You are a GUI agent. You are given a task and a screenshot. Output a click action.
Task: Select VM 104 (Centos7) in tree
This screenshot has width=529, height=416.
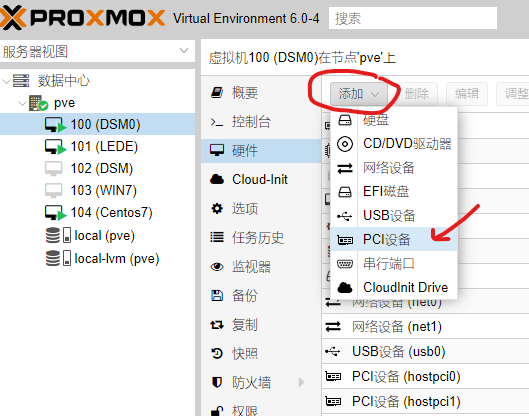[x=97, y=213]
